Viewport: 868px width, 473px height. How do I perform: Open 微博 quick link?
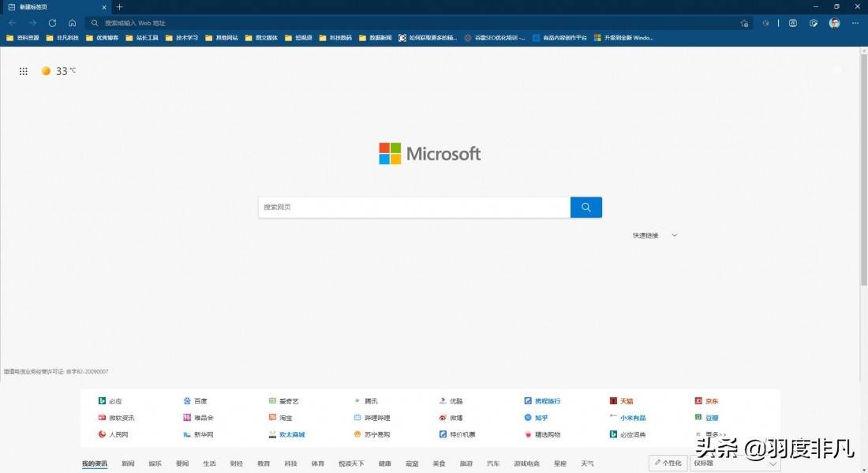pyautogui.click(x=451, y=418)
